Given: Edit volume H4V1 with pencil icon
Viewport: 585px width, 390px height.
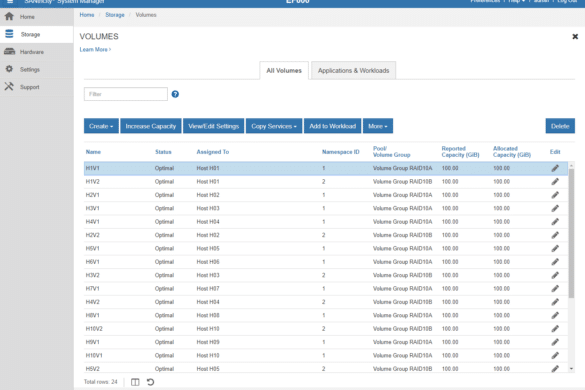Looking at the screenshot, I should point(555,222).
